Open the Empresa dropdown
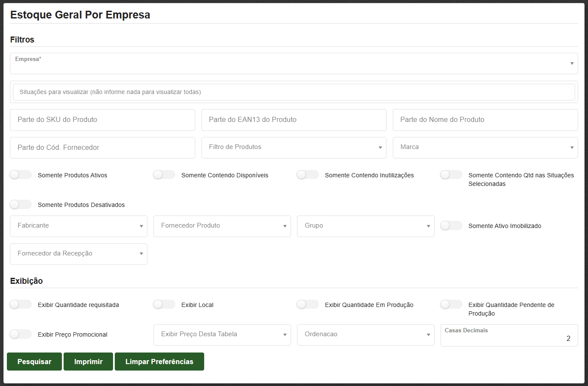Screen dimensions: 588x386 (x=294, y=64)
